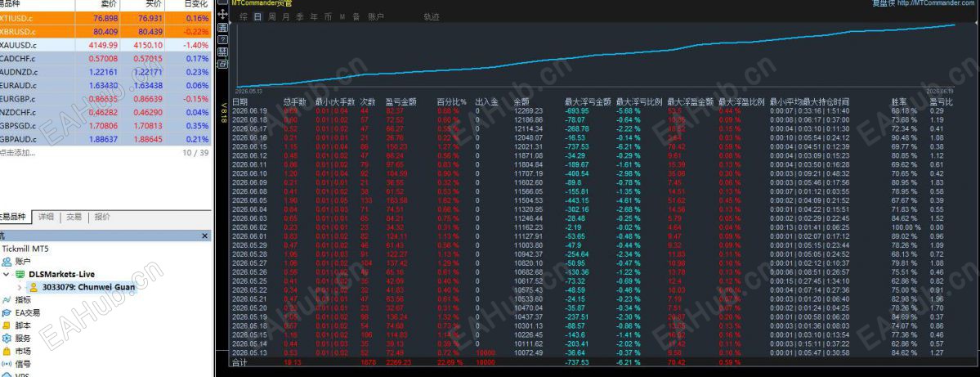Open the 信号 signals icon

tap(7, 364)
